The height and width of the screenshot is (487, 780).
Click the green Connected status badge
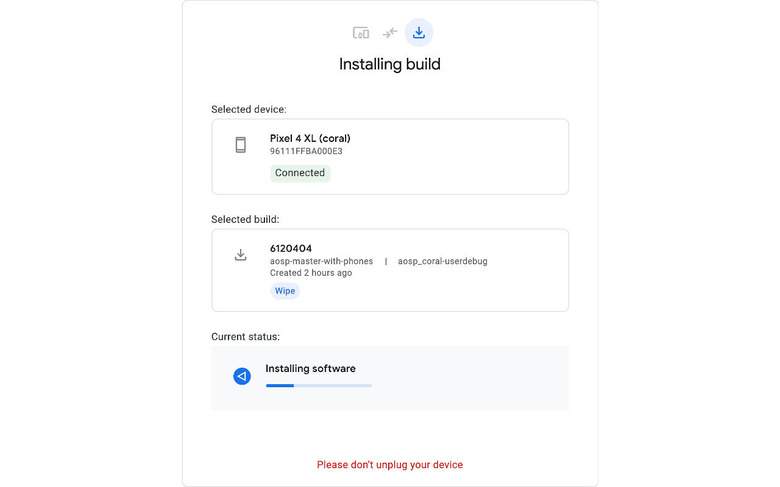point(300,173)
